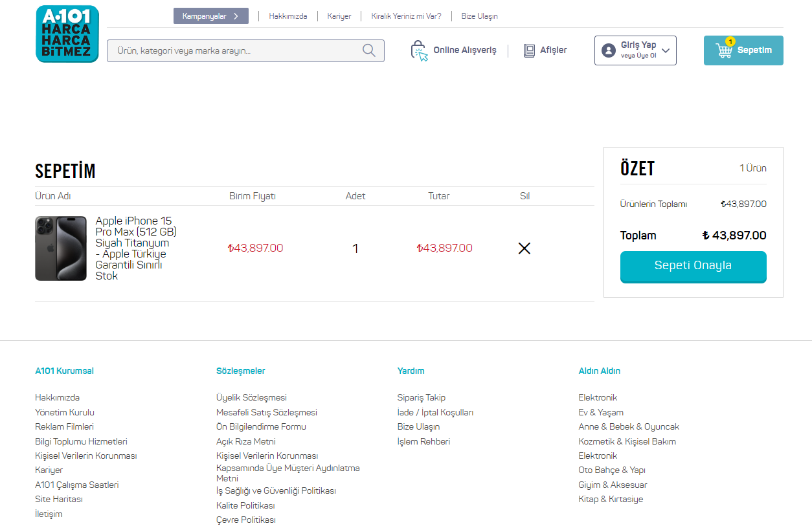Click the Toplam amount in Özet
This screenshot has height=528, width=812.
[734, 236]
